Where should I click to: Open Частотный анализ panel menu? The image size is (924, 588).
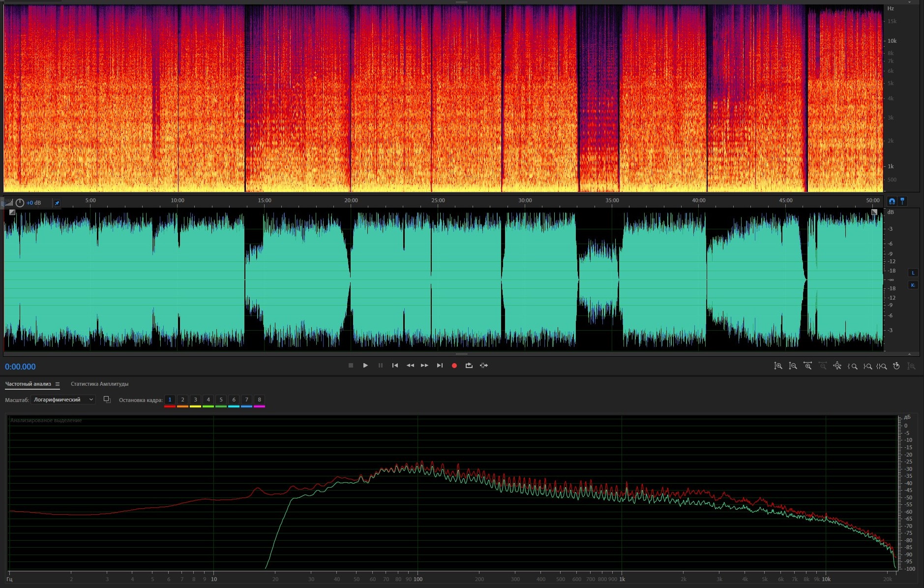[58, 384]
